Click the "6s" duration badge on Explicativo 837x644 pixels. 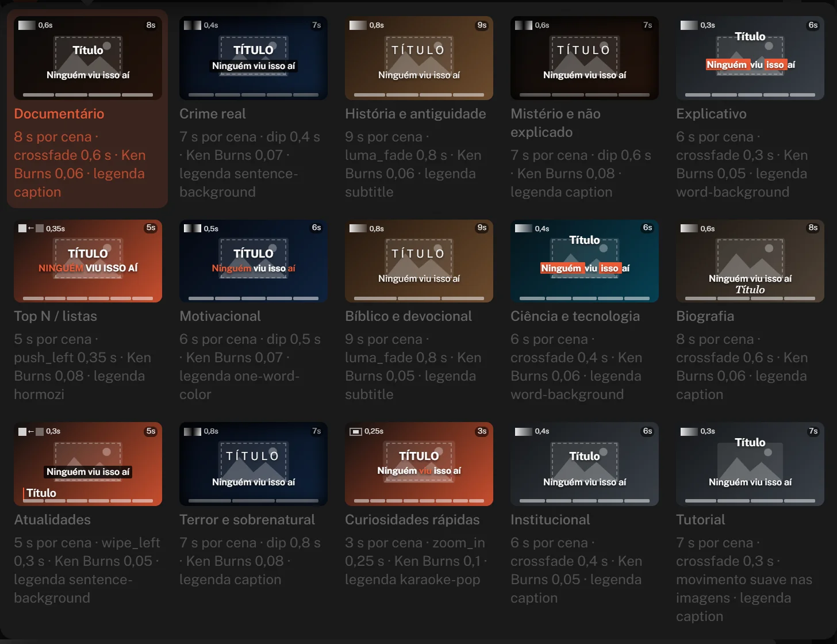click(813, 25)
